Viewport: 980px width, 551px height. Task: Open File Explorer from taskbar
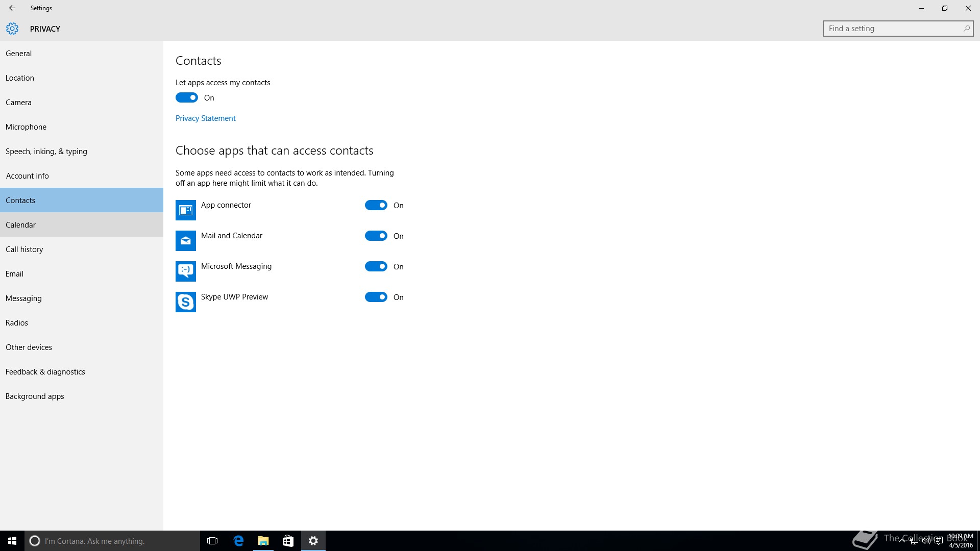[263, 541]
